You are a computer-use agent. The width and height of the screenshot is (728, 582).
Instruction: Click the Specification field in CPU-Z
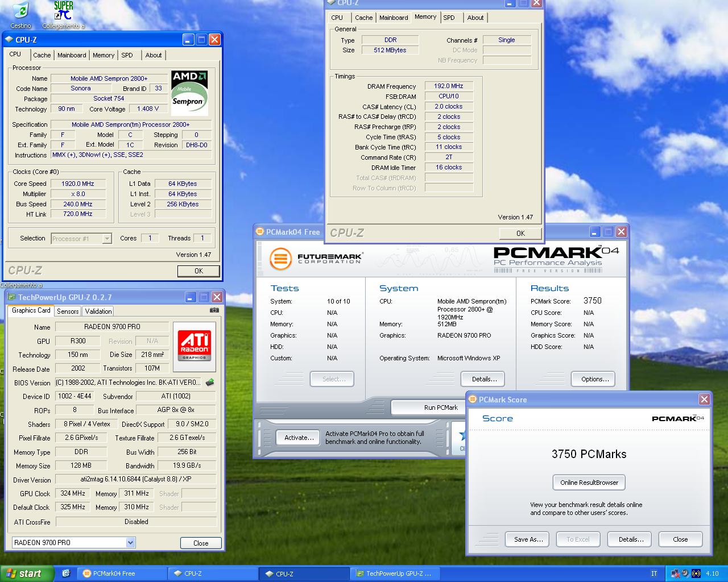tap(131, 124)
